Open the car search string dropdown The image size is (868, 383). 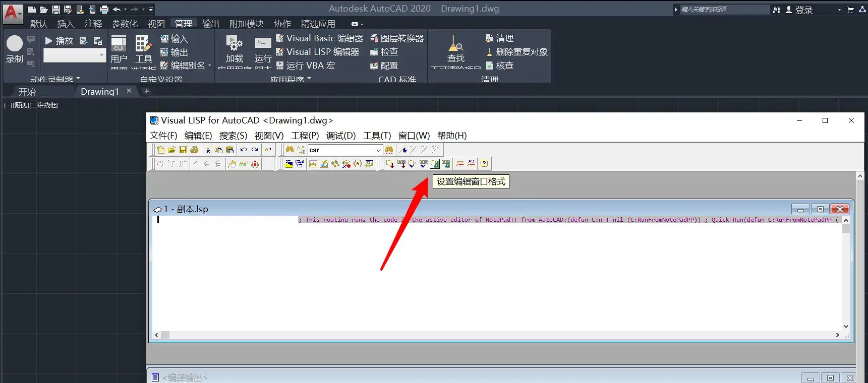click(x=379, y=150)
